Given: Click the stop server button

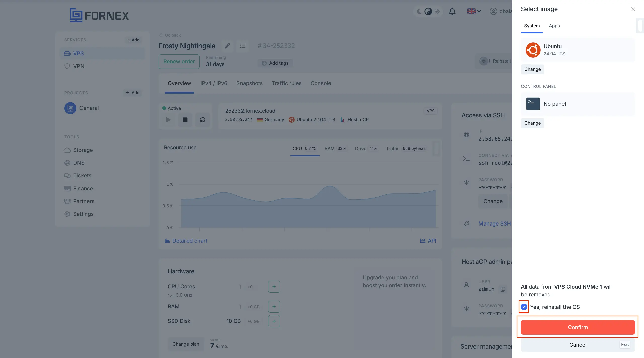Looking at the screenshot, I should click(185, 120).
